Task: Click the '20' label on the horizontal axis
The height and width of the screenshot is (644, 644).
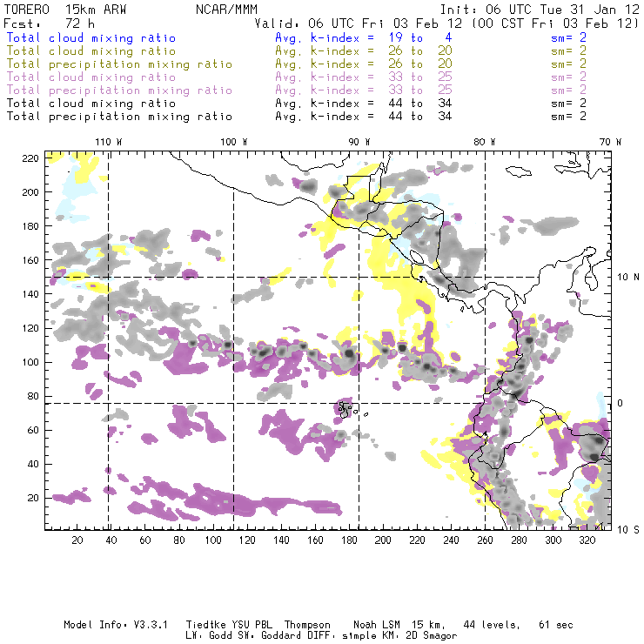Action: click(77, 540)
